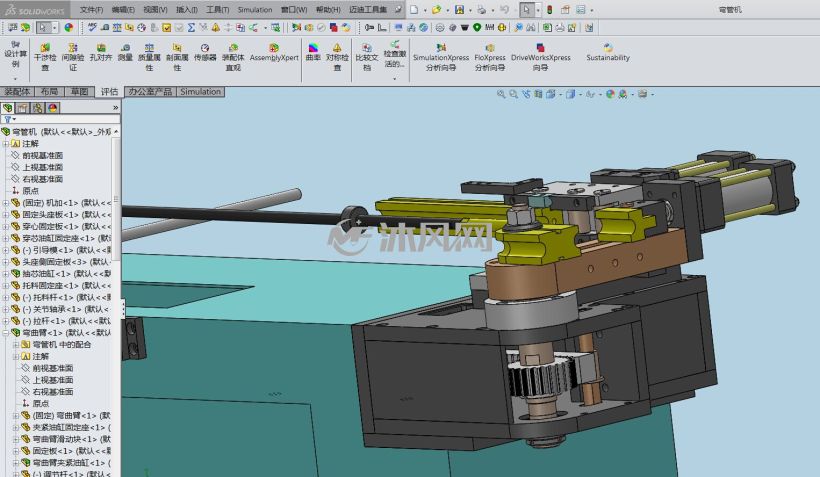The width and height of the screenshot is (820, 477).
Task: Select the 测量 measure tool
Action: pyautogui.click(x=126, y=52)
